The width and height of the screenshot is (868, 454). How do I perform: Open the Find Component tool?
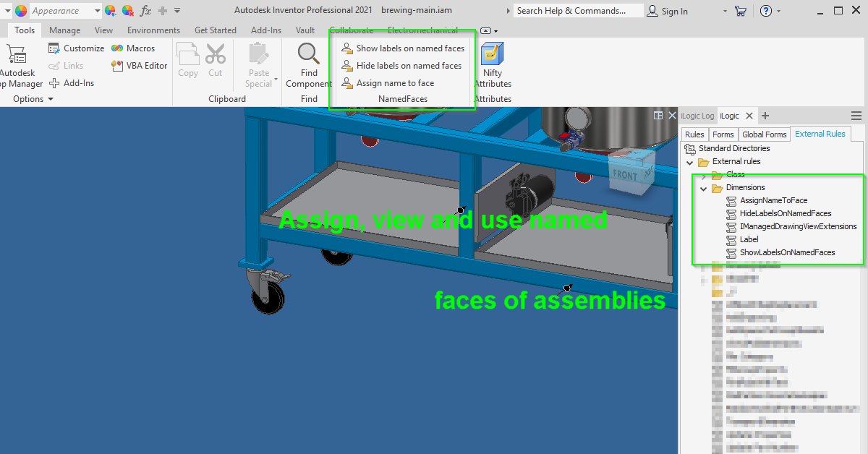click(309, 65)
